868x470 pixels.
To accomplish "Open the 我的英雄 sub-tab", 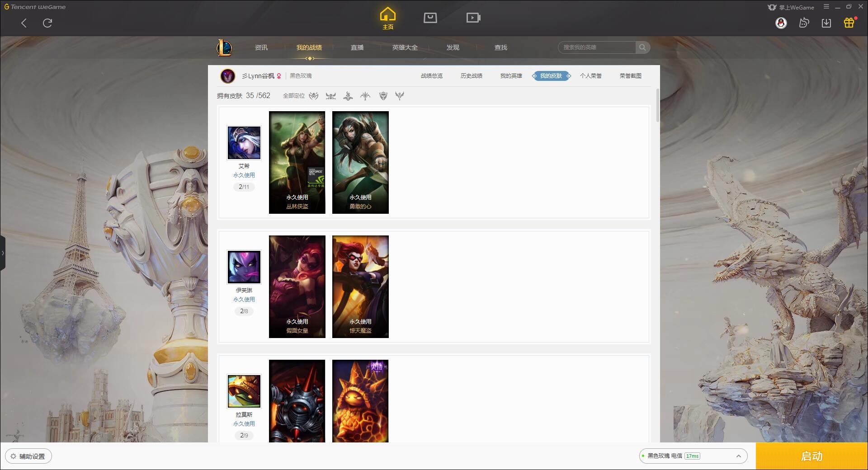I will [x=511, y=76].
